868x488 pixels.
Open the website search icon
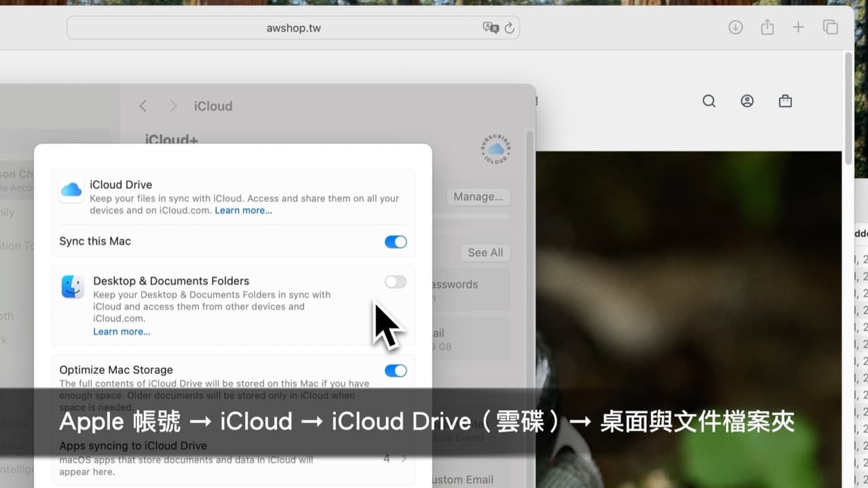coord(709,101)
